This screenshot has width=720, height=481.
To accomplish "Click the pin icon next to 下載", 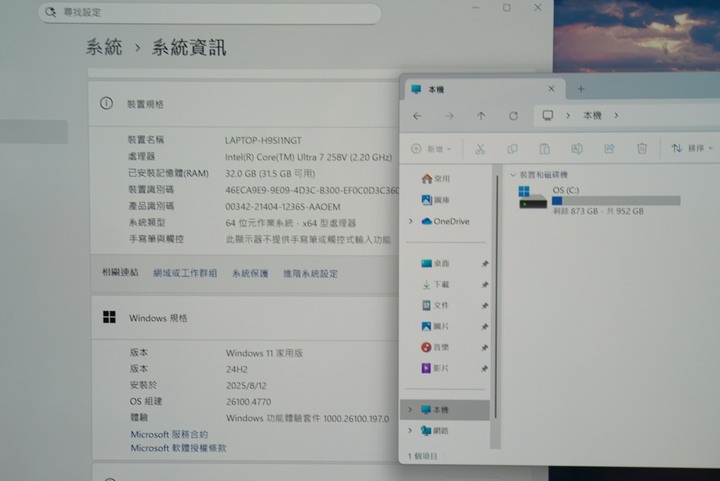I will [x=485, y=285].
